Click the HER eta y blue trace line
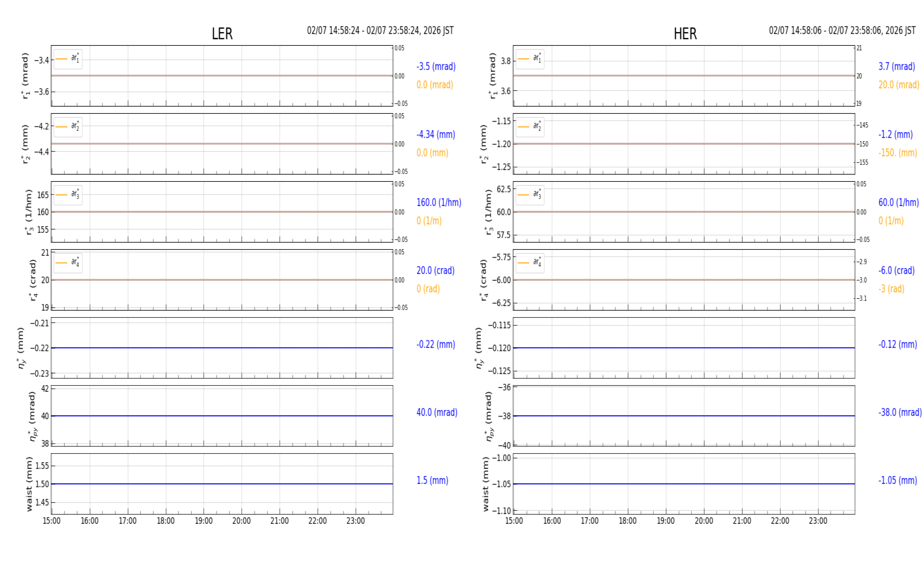Image resolution: width=924 pixels, height=565 pixels. pyautogui.click(x=684, y=348)
